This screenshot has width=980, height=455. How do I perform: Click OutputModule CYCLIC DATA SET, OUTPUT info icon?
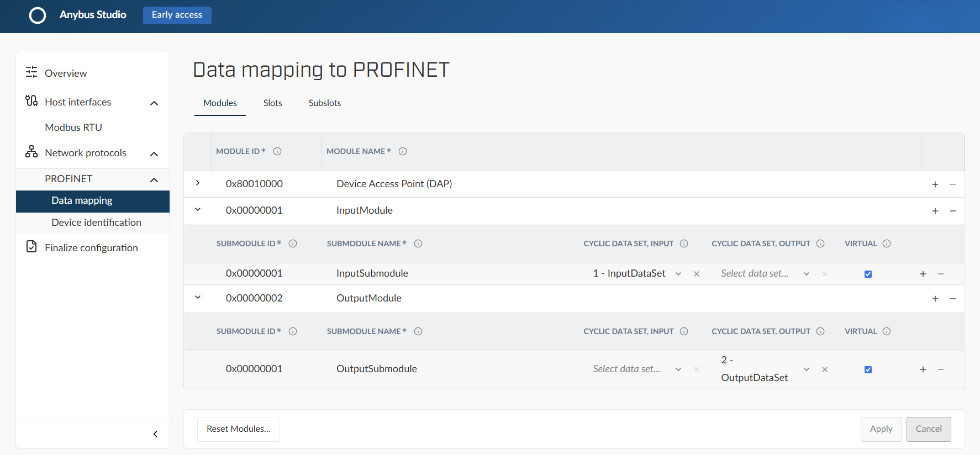(820, 331)
